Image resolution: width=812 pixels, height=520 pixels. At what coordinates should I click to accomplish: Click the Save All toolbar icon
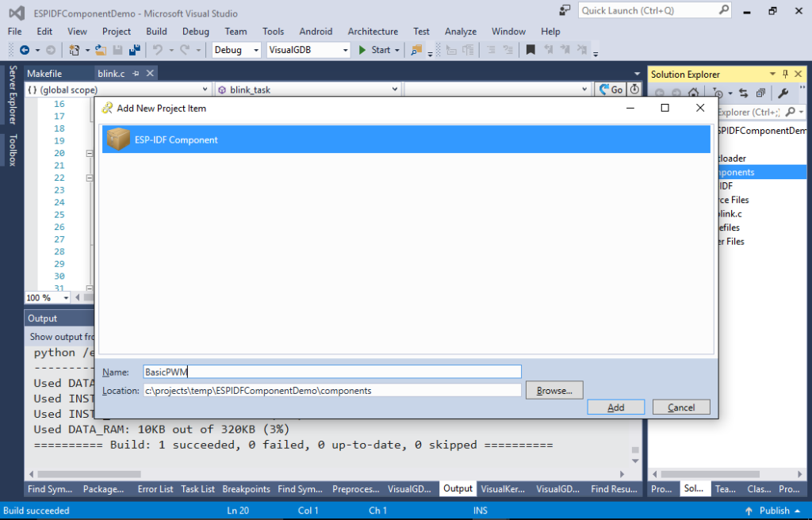(x=135, y=49)
